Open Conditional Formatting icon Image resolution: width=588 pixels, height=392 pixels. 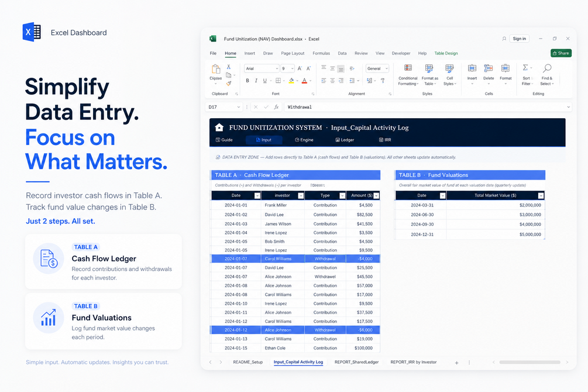[x=408, y=68]
